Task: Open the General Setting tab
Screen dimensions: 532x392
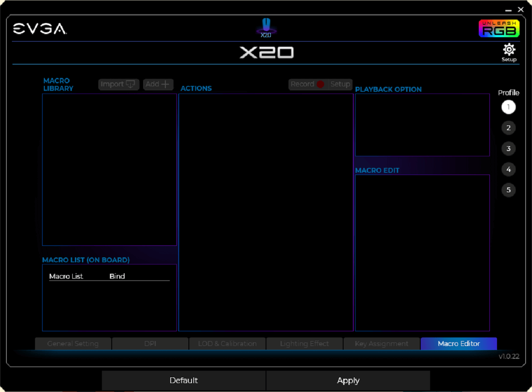Action: [x=73, y=344]
